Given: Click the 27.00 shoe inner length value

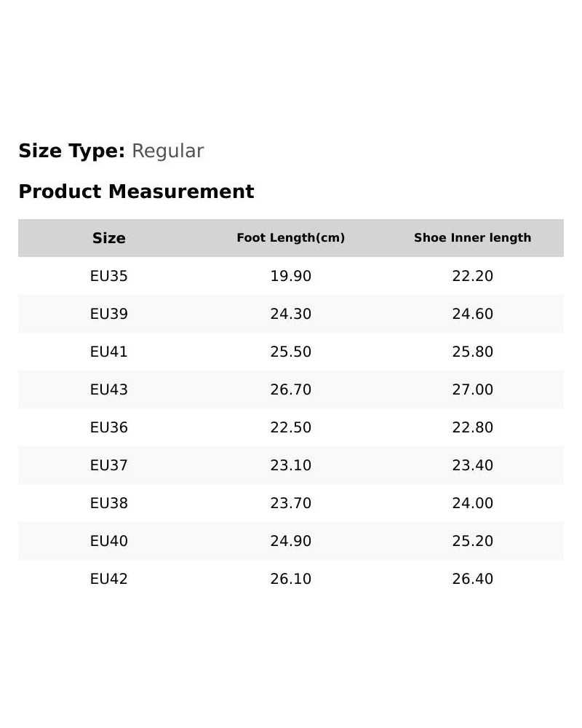Looking at the screenshot, I should (x=472, y=389).
